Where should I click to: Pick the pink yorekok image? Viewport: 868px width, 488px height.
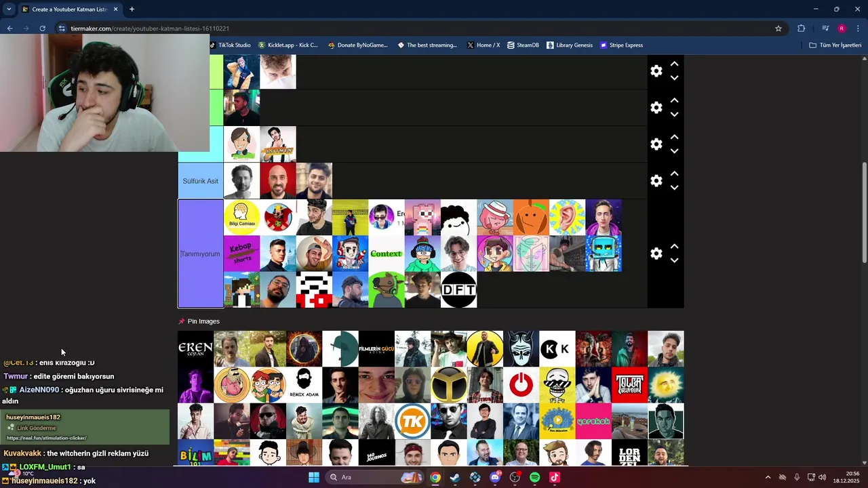pos(593,421)
